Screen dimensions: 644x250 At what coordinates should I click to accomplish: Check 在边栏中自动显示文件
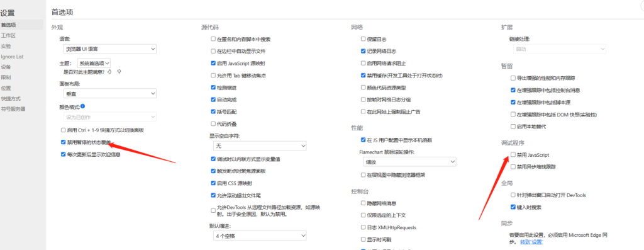213,52
